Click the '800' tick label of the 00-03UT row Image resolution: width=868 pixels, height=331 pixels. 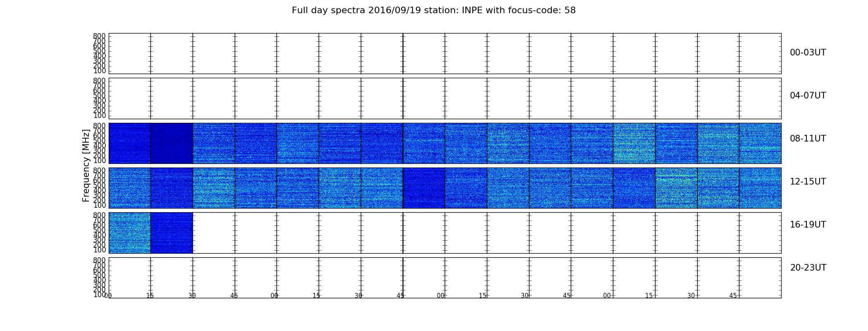tap(99, 36)
